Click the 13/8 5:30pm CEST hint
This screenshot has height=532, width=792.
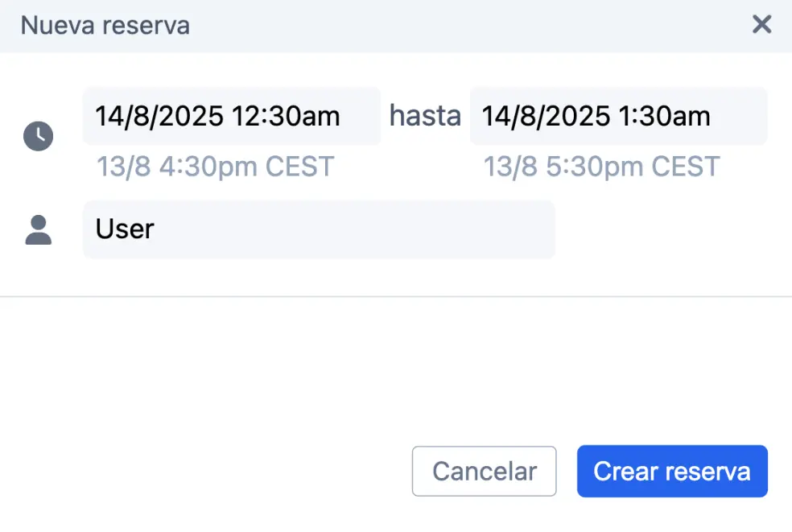click(601, 167)
